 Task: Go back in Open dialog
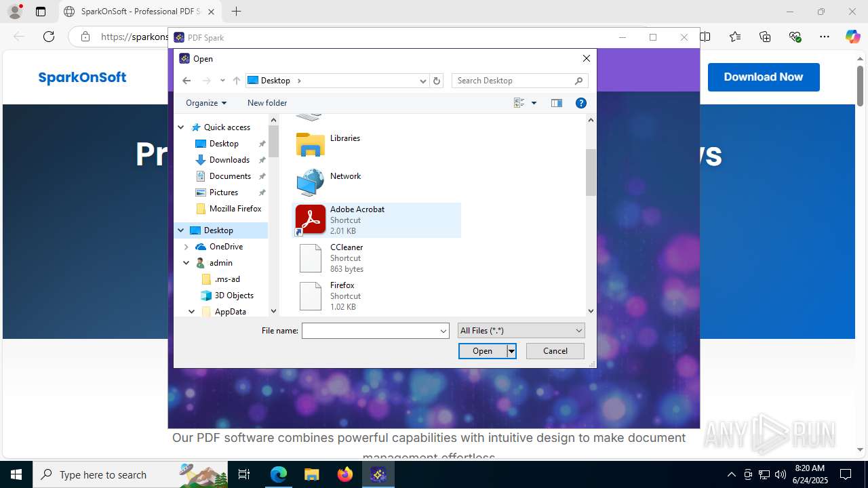coord(186,81)
